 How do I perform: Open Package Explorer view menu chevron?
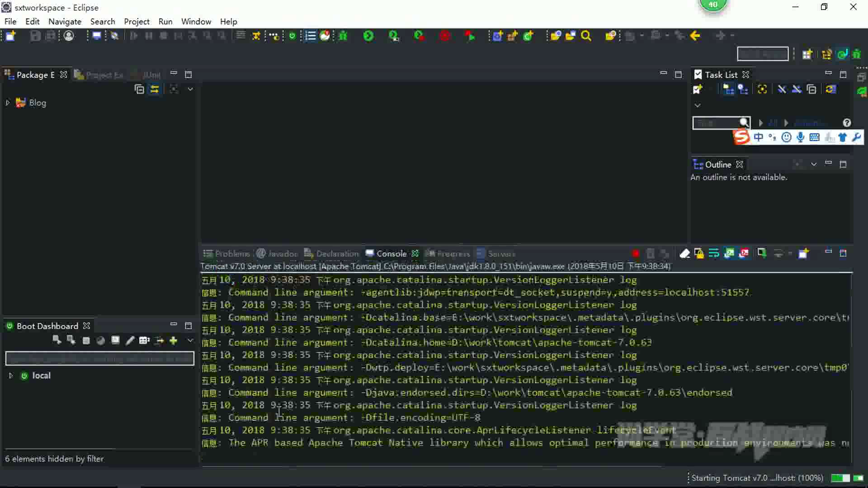point(190,89)
